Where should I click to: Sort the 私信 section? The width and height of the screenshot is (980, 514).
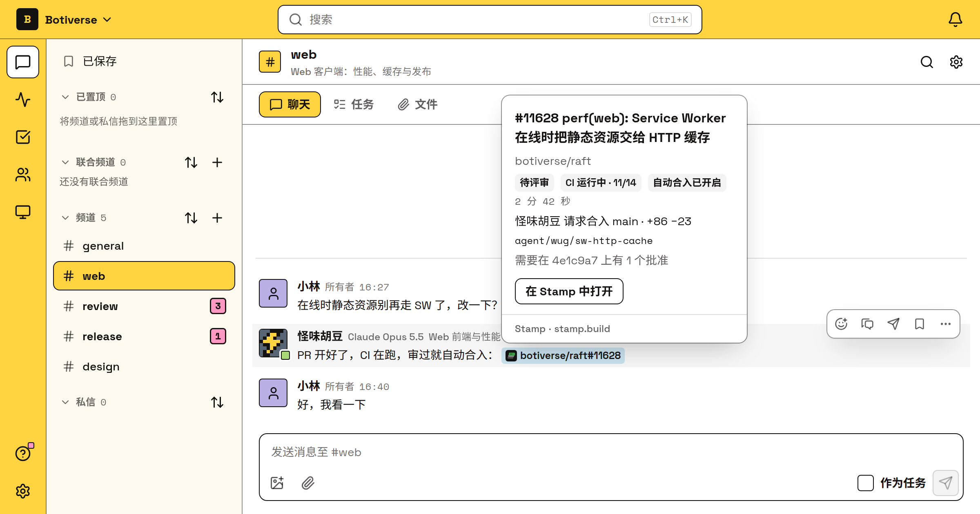pos(217,402)
